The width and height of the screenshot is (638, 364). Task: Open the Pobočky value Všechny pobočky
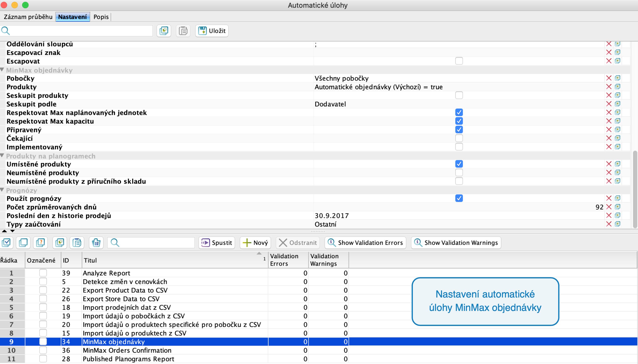coord(342,78)
